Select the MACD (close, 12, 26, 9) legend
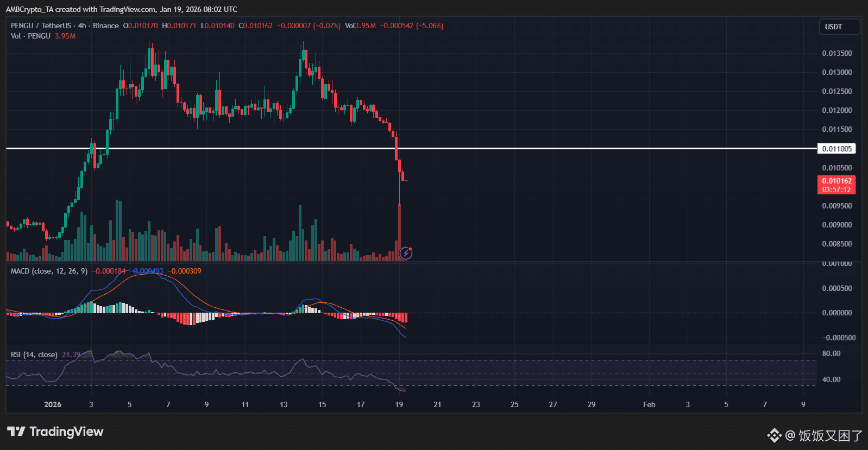 (x=49, y=271)
